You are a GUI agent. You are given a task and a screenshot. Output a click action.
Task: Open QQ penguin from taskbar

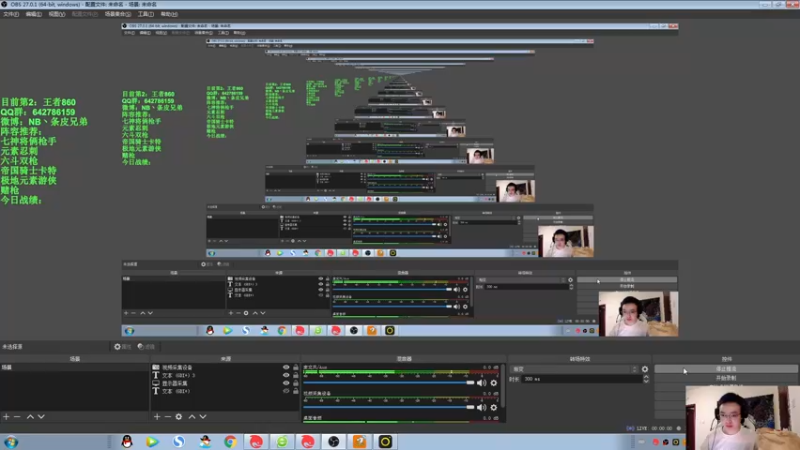(127, 442)
